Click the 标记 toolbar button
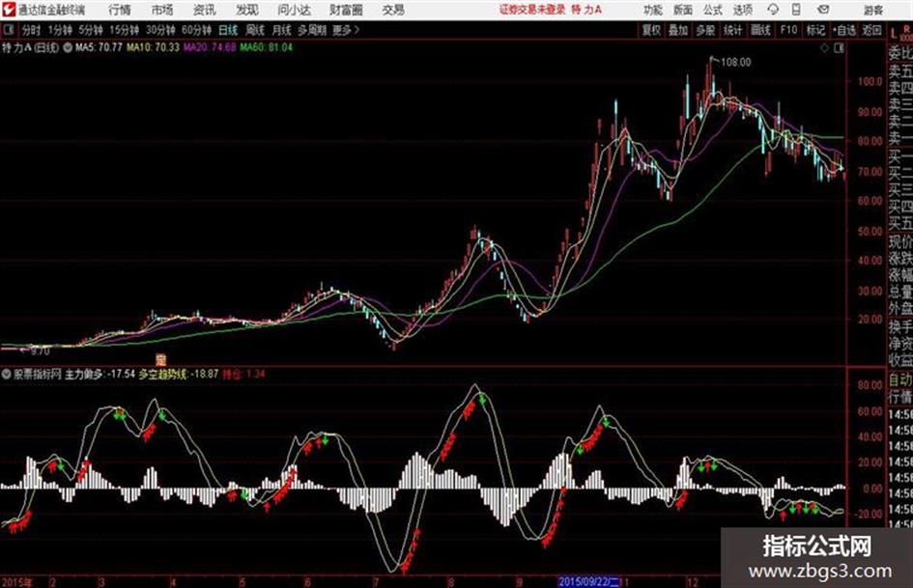 pos(815,30)
